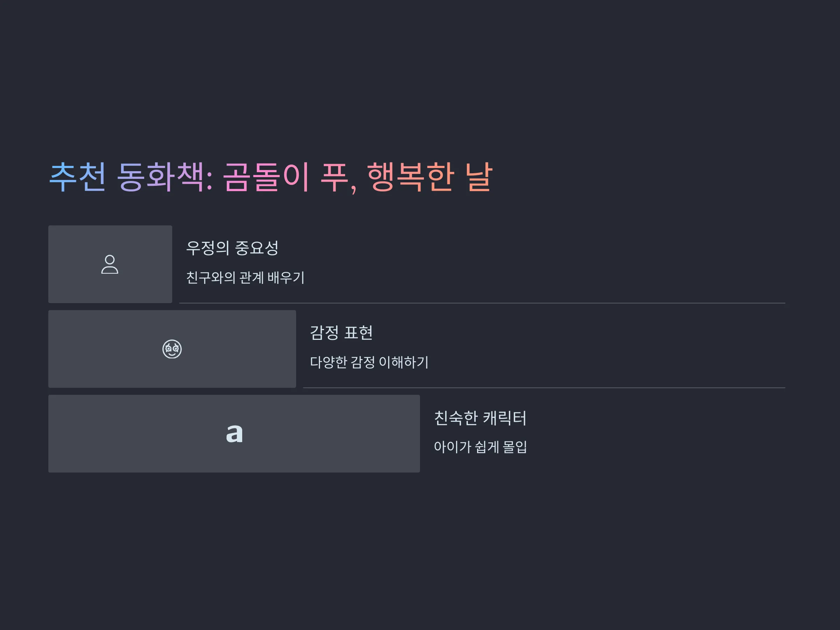The width and height of the screenshot is (840, 630).
Task: Click the divider line below 친구와의 관계 배우기
Action: coord(482,303)
